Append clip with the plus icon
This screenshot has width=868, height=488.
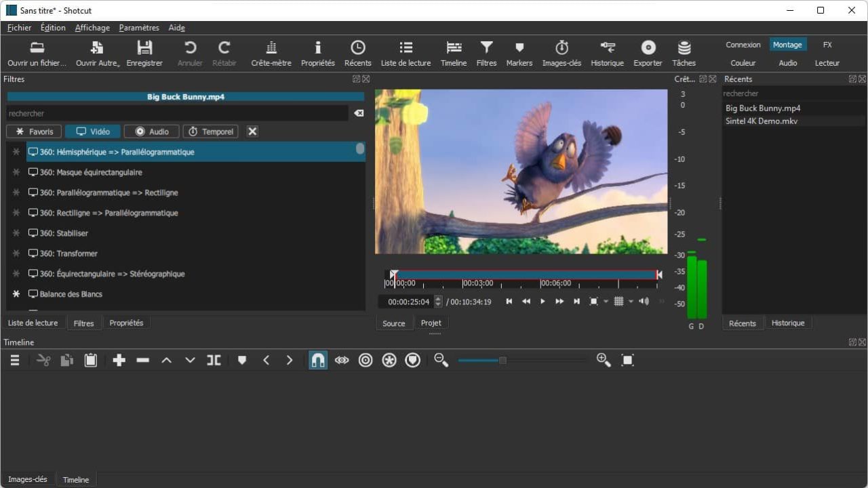pyautogui.click(x=119, y=361)
